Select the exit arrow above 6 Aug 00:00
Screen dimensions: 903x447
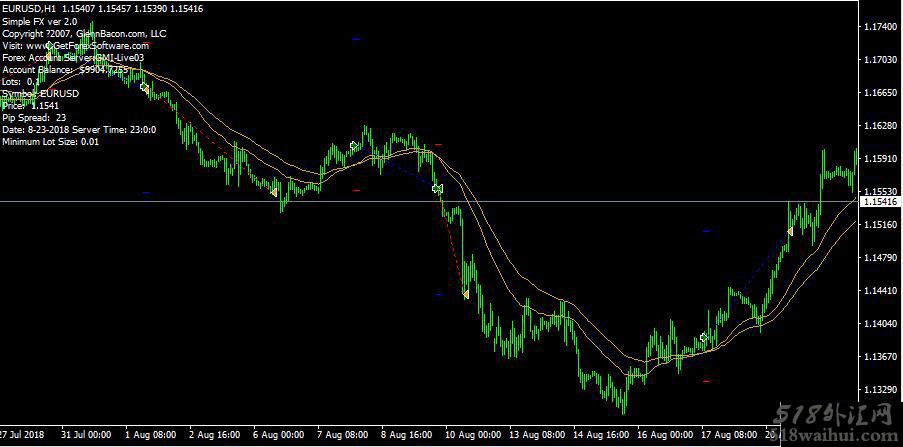click(273, 191)
